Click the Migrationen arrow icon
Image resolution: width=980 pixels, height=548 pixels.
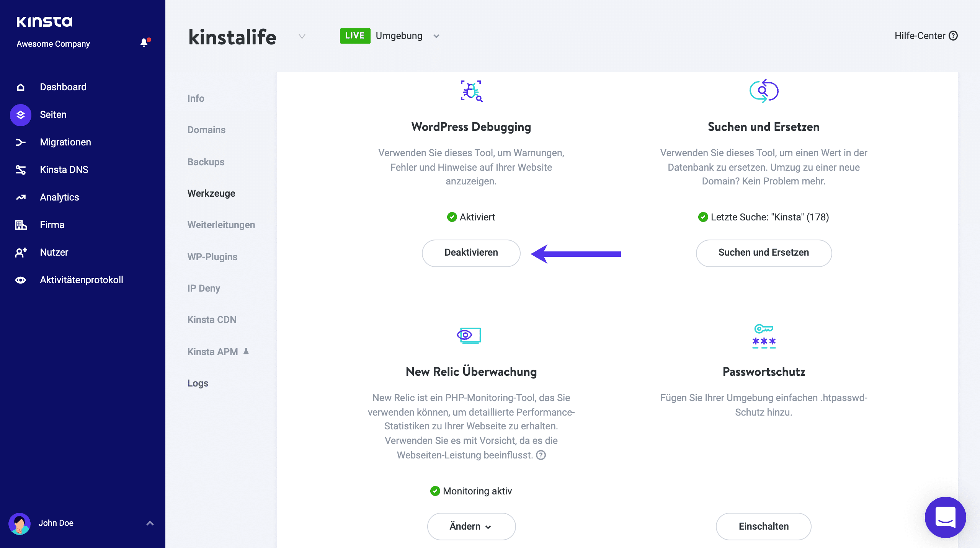[x=21, y=142]
